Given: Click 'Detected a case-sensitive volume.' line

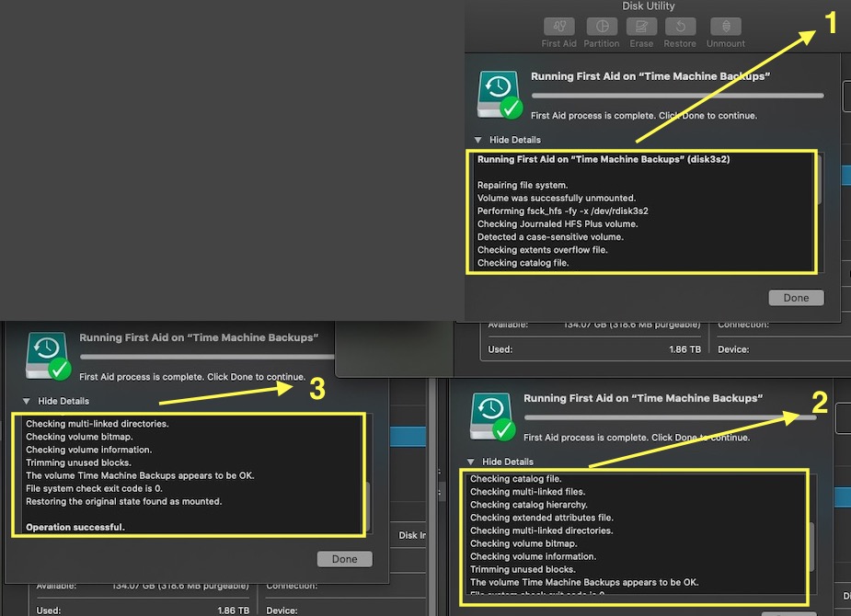Looking at the screenshot, I should coord(550,237).
